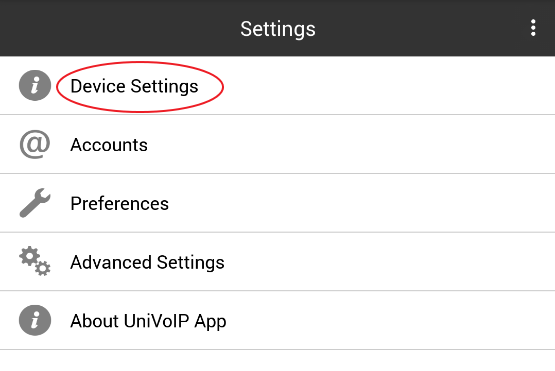This screenshot has height=371, width=555.
Task: Go to the Preferences text label
Action: 120,204
